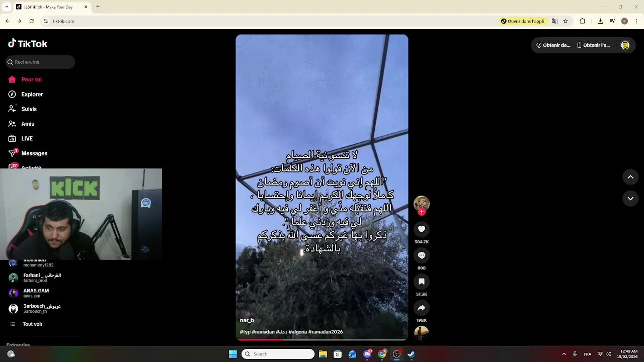Like the video with the heart icon
The image size is (644, 362).
coord(422,229)
